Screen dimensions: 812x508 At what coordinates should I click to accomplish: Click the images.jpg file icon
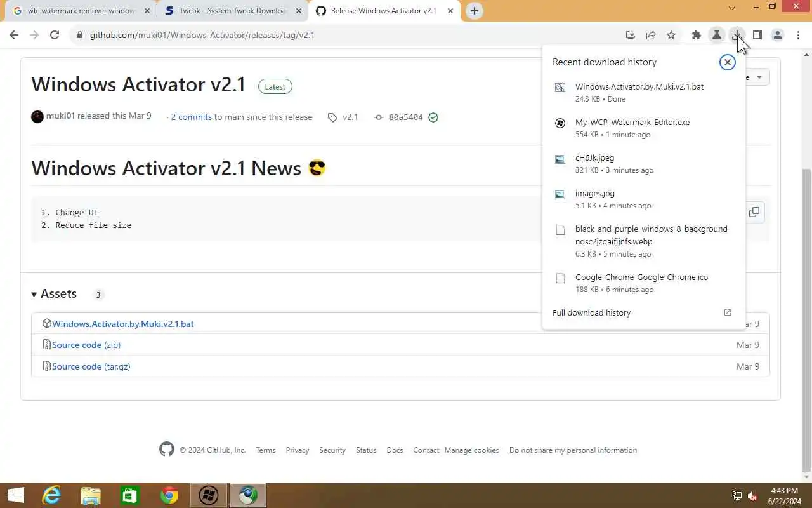[x=560, y=194]
